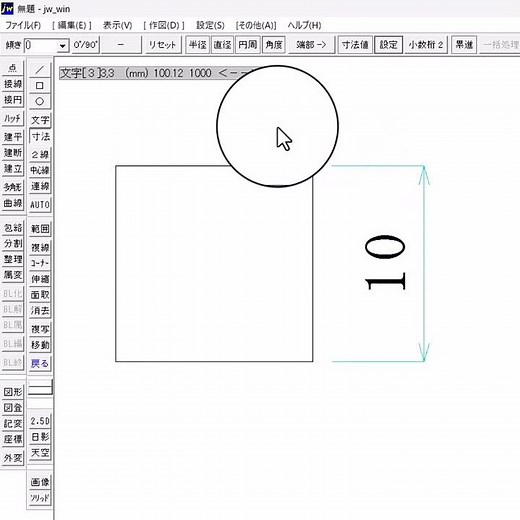Select the ハッチ hatch tool

(13, 118)
